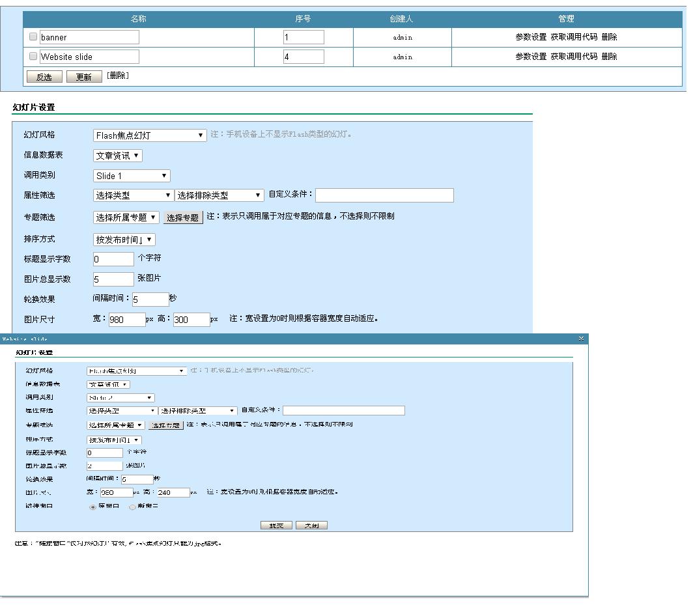Open the 选择所属专题 dropdown on main page

(126, 217)
